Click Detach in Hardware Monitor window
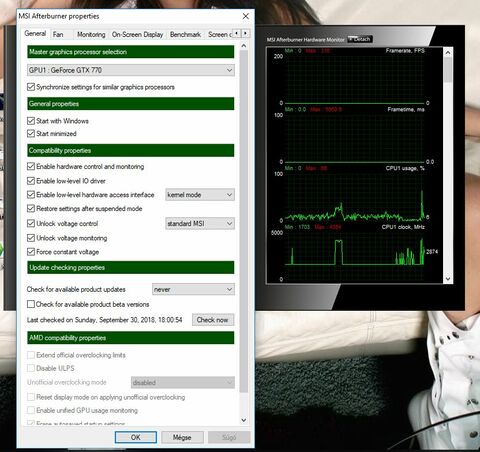The image size is (480, 452). (x=360, y=39)
